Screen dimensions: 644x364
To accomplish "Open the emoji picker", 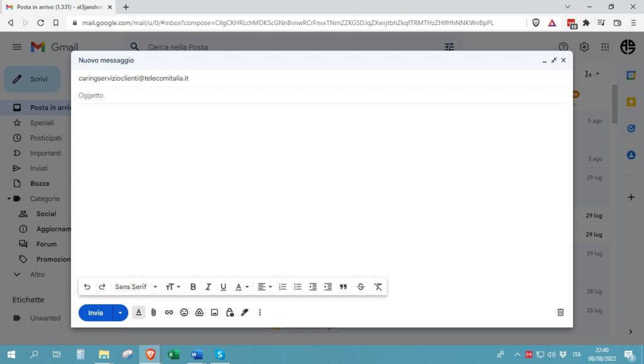I will [x=184, y=312].
